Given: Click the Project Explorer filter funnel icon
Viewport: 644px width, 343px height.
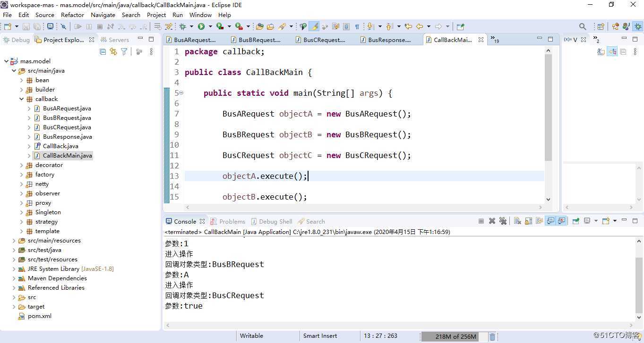Looking at the screenshot, I should (x=124, y=51).
